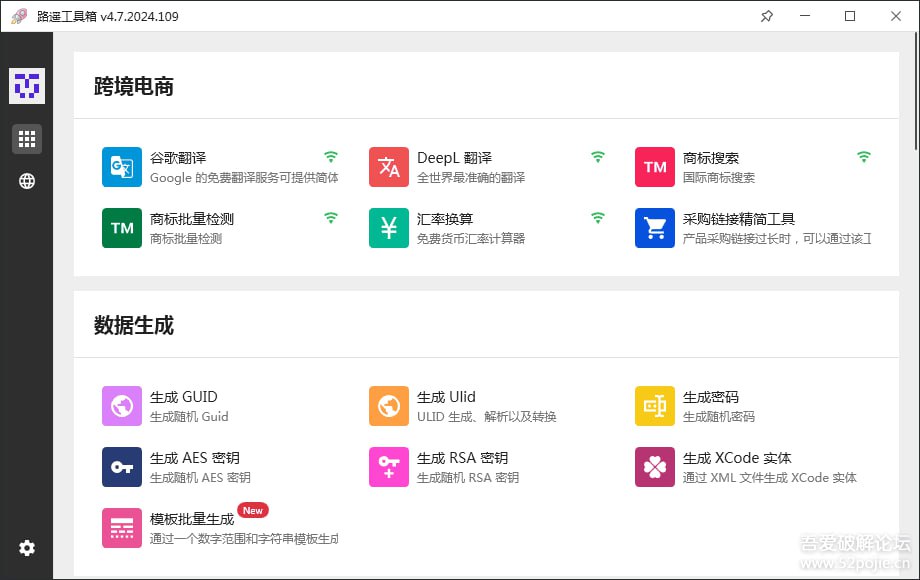Select the globe icon in the left sidebar
This screenshot has height=580, width=920.
pyautogui.click(x=26, y=181)
